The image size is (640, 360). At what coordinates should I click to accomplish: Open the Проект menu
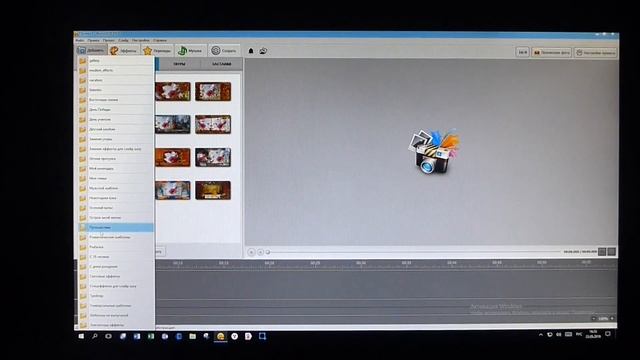click(109, 40)
